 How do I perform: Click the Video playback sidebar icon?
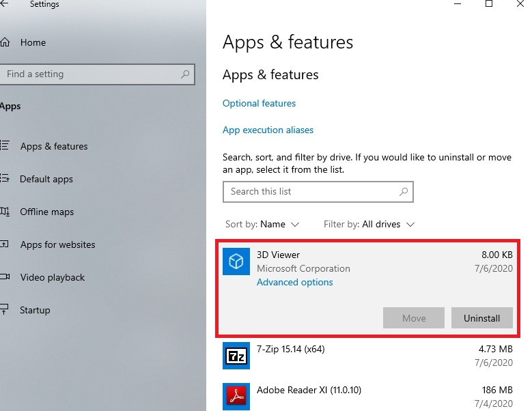coord(5,277)
